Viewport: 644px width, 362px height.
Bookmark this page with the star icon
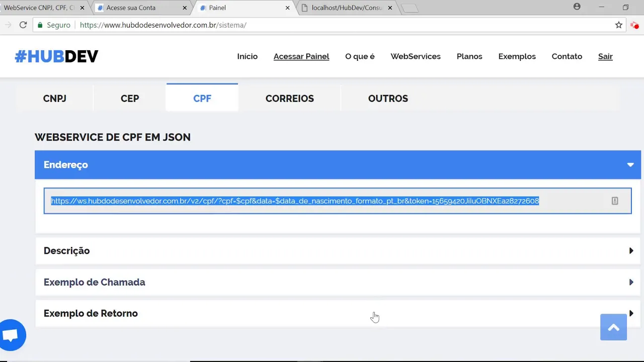(x=619, y=25)
